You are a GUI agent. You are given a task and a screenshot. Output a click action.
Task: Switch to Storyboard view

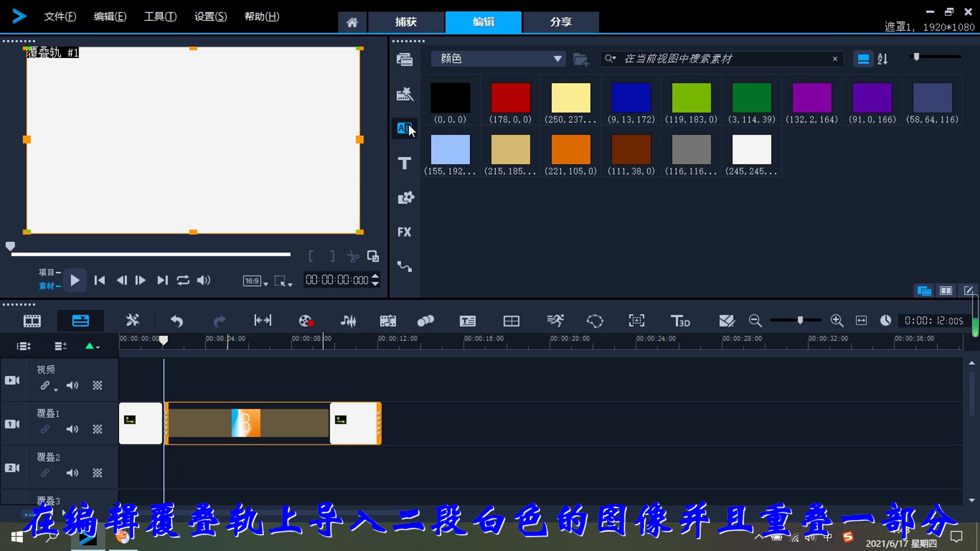[32, 321]
